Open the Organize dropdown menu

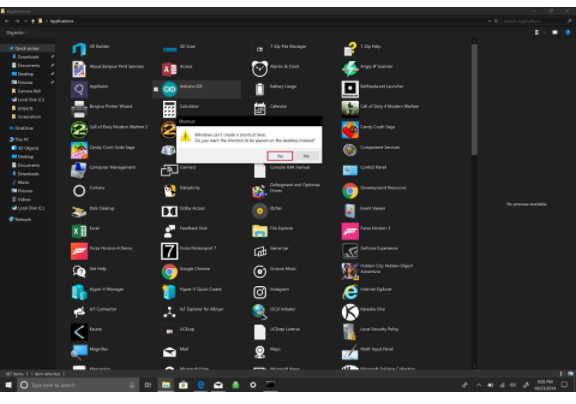tap(16, 33)
